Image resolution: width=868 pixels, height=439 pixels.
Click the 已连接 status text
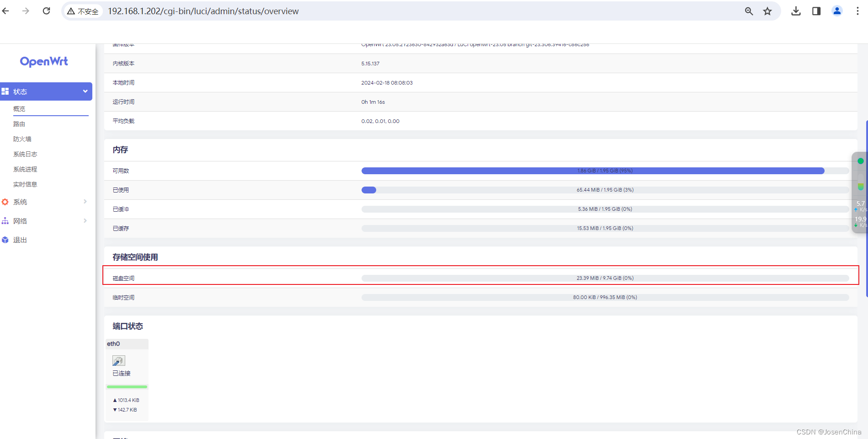(x=122, y=373)
